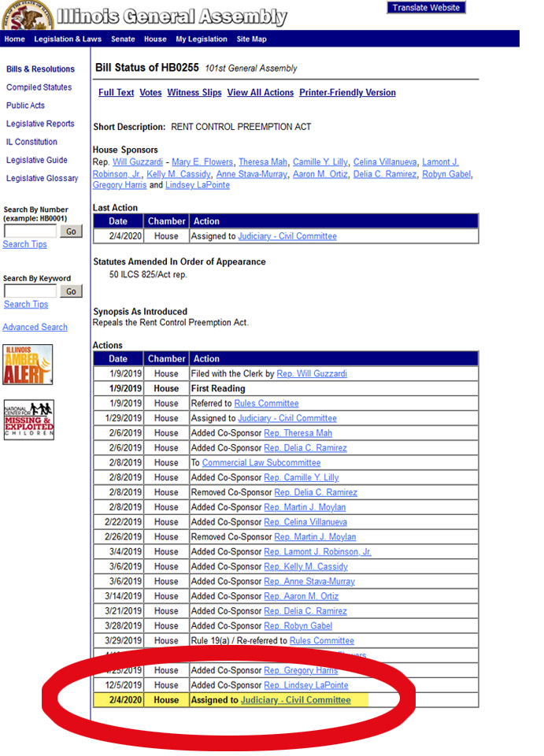Screen dimensions: 544x756
Task: Open Legislative Guide sidebar link
Action: tap(37, 160)
